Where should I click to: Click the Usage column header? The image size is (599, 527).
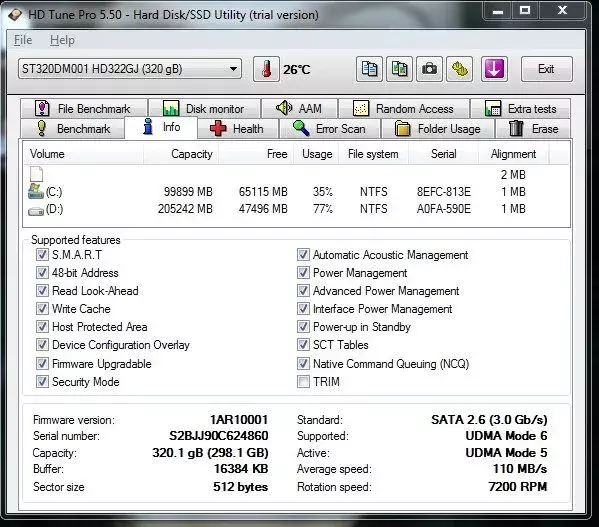tap(316, 154)
